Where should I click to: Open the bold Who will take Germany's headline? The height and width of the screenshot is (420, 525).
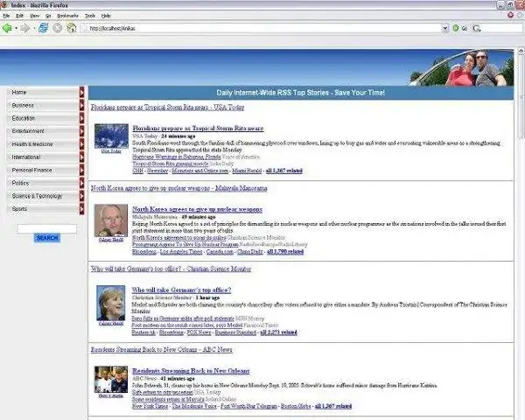tap(181, 290)
